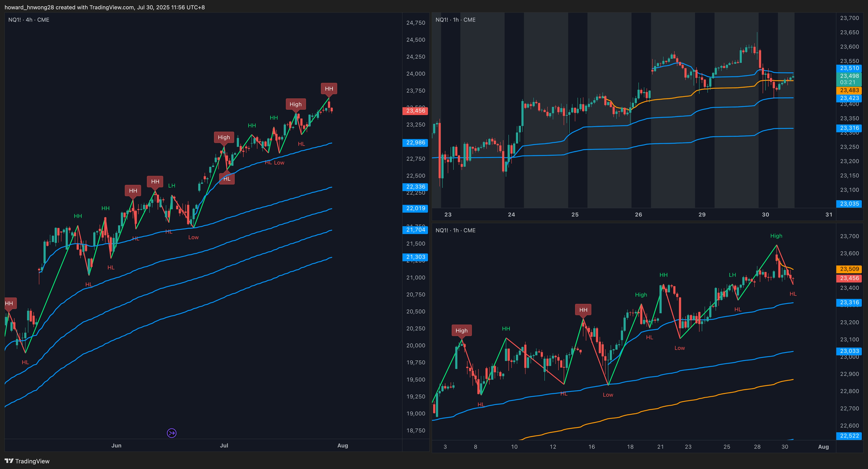
Task: Click the blue 23,035 price label on the top right chart
Action: pos(849,204)
